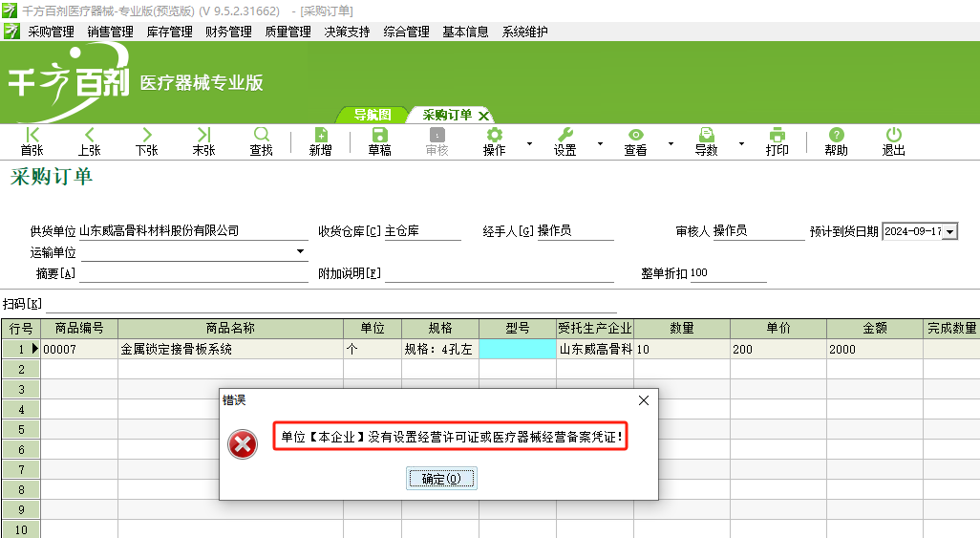Open the 采购管理 menu
The image size is (980, 538).
[51, 32]
